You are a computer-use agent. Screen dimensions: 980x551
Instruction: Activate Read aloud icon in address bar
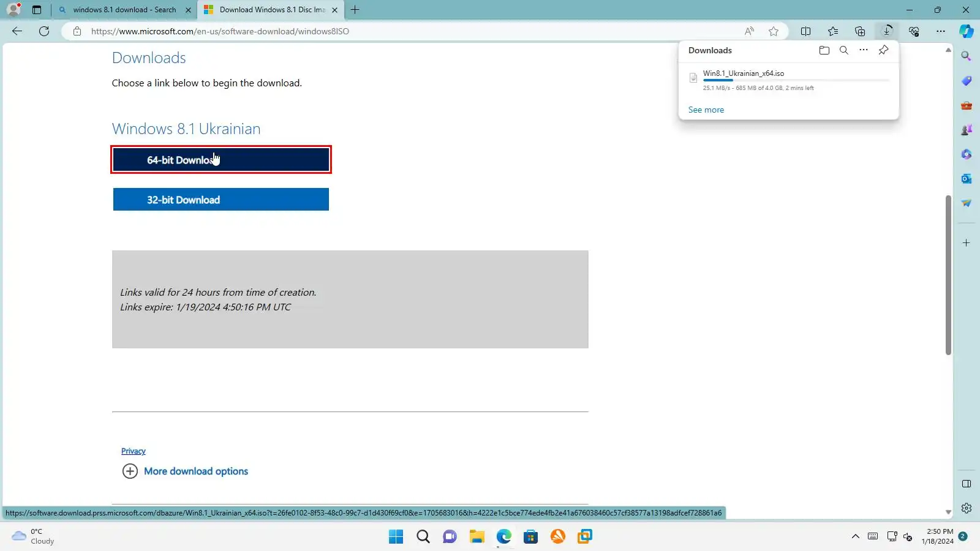749,31
